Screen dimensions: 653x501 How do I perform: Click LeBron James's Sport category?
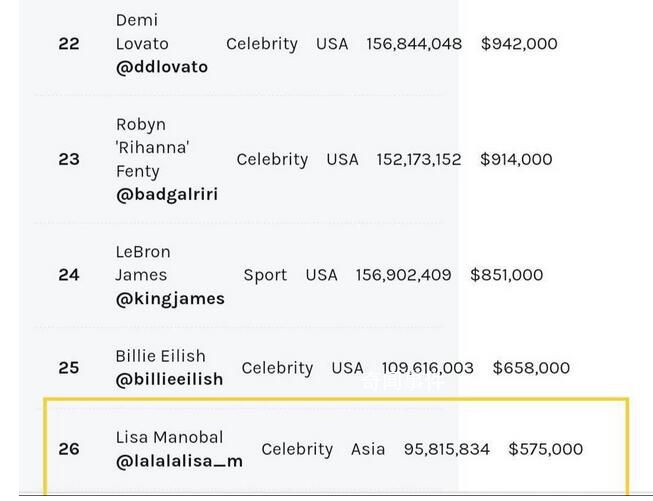[x=265, y=275]
